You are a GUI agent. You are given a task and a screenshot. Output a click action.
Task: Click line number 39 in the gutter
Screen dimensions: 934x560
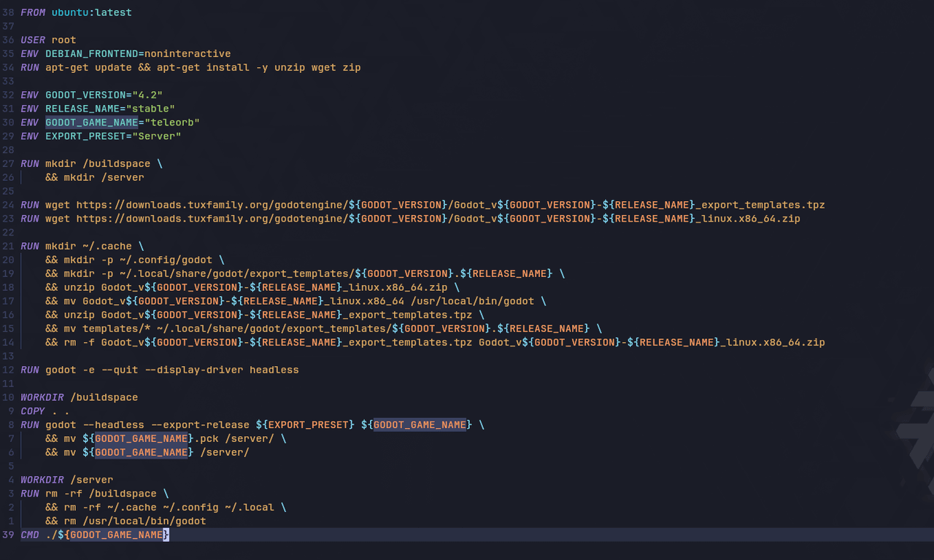click(x=9, y=535)
